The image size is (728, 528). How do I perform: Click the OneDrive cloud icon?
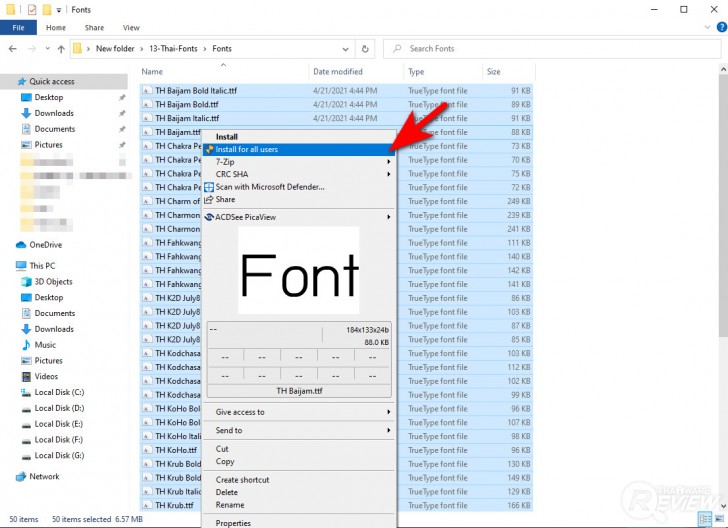coord(21,245)
